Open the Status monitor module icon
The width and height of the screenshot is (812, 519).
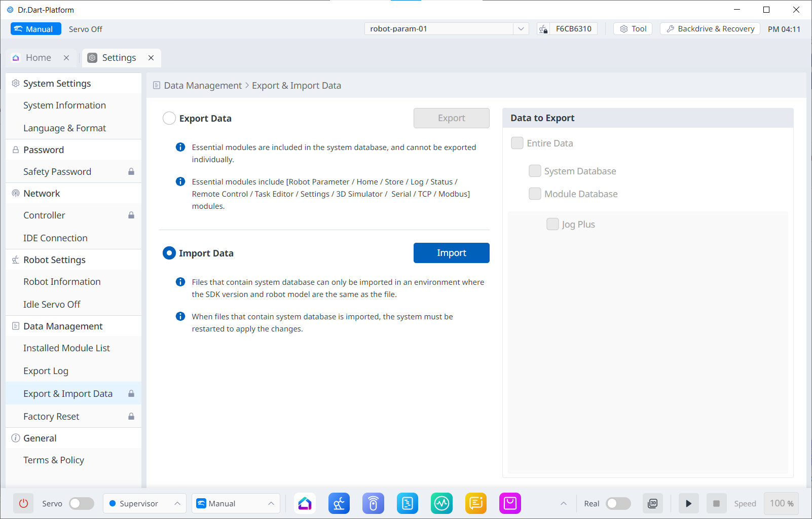tap(441, 503)
